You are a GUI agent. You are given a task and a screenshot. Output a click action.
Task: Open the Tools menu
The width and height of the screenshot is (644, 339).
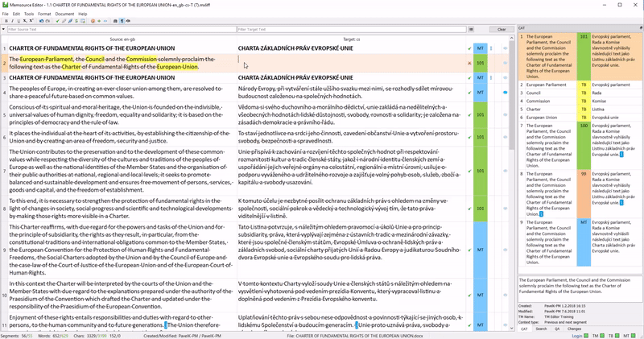tap(29, 14)
